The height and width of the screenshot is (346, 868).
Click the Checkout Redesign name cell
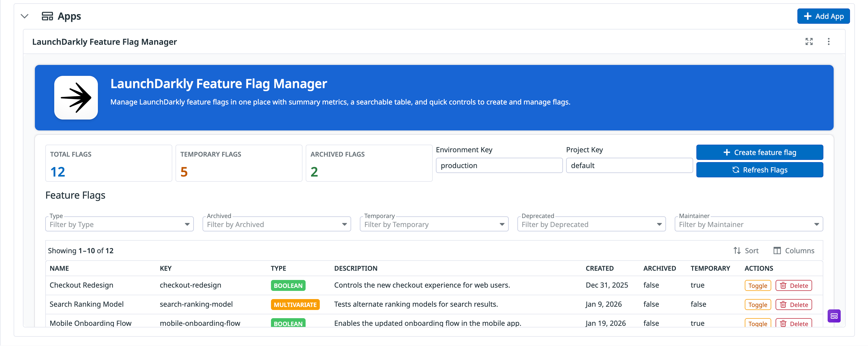click(x=81, y=285)
